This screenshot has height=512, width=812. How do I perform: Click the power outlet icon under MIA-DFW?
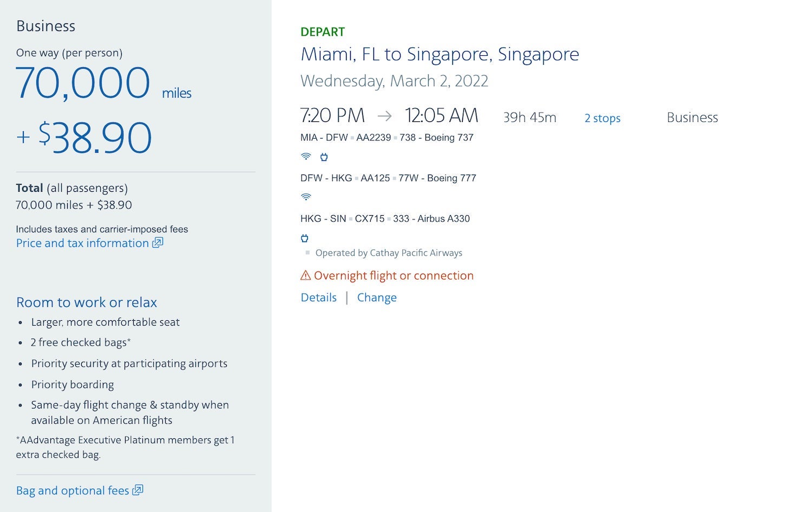pyautogui.click(x=324, y=157)
